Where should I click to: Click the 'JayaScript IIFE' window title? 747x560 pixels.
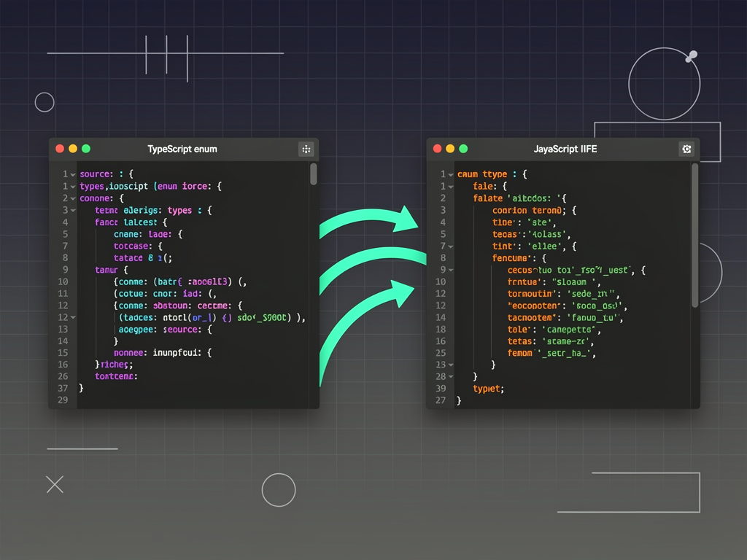click(565, 149)
